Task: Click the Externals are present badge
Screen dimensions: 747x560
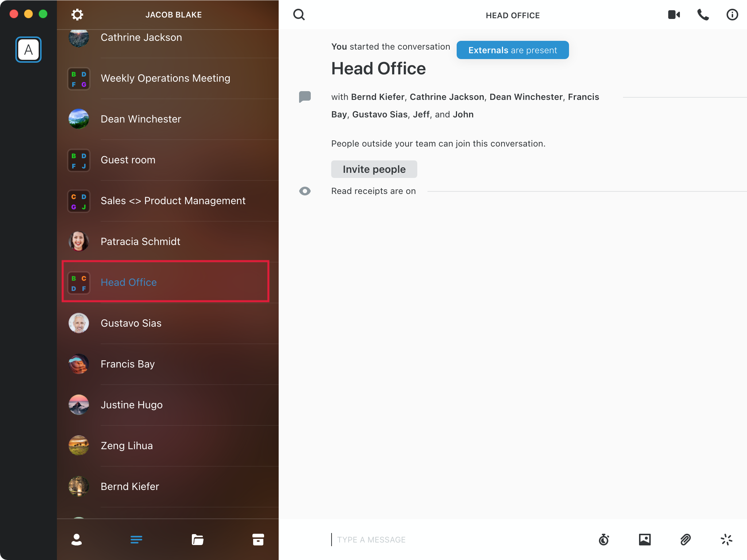Action: pos(512,50)
